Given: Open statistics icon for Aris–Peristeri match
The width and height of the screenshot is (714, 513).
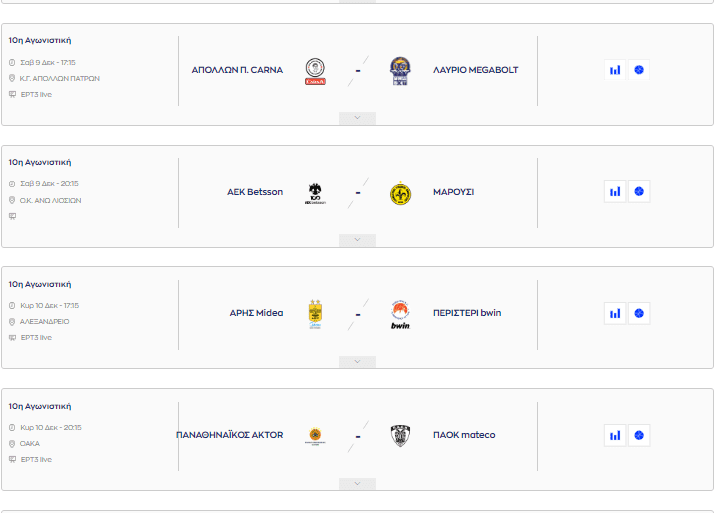Looking at the screenshot, I should (x=615, y=313).
